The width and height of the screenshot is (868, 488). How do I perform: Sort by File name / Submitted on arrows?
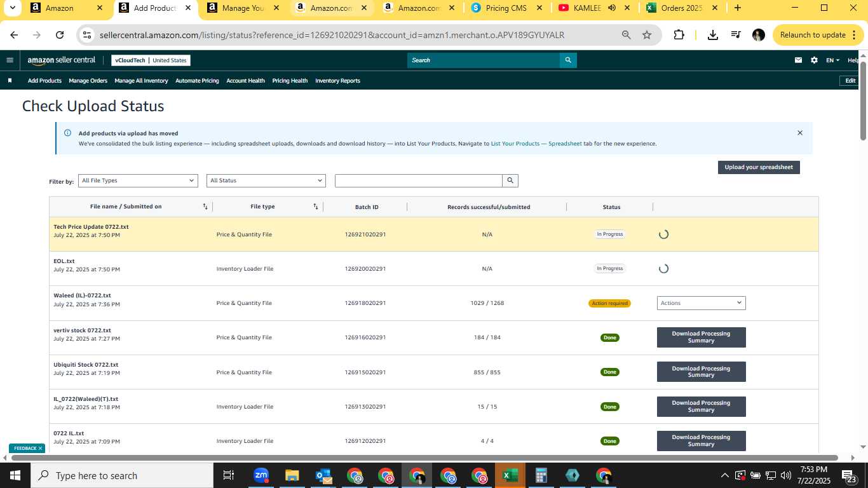205,207
